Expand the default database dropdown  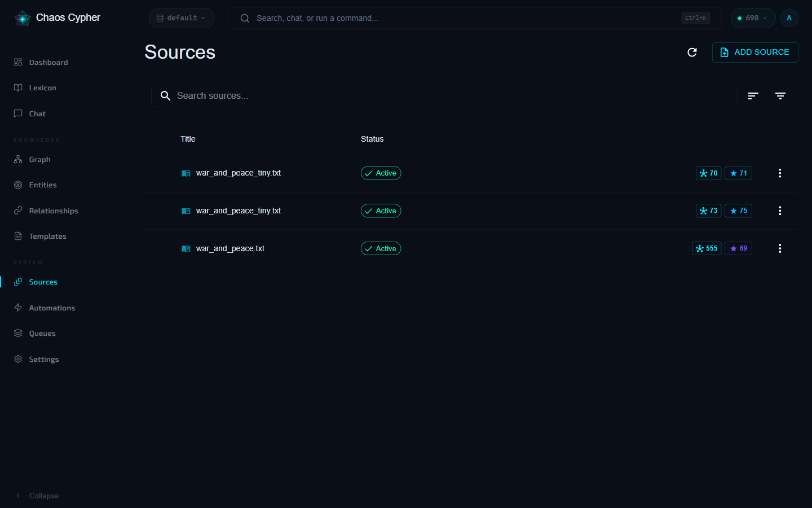pos(182,18)
